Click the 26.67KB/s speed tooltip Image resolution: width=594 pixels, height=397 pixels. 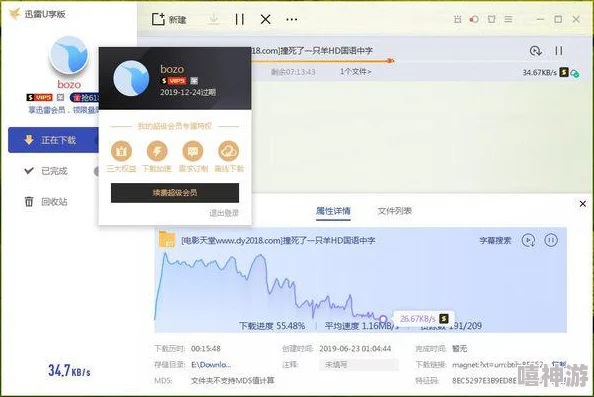(x=424, y=319)
